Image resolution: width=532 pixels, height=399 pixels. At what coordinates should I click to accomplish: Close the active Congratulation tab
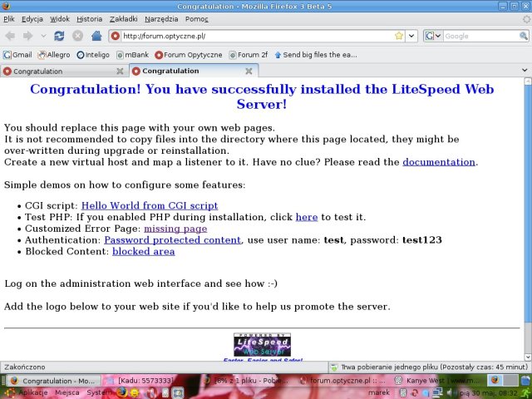coord(249,71)
